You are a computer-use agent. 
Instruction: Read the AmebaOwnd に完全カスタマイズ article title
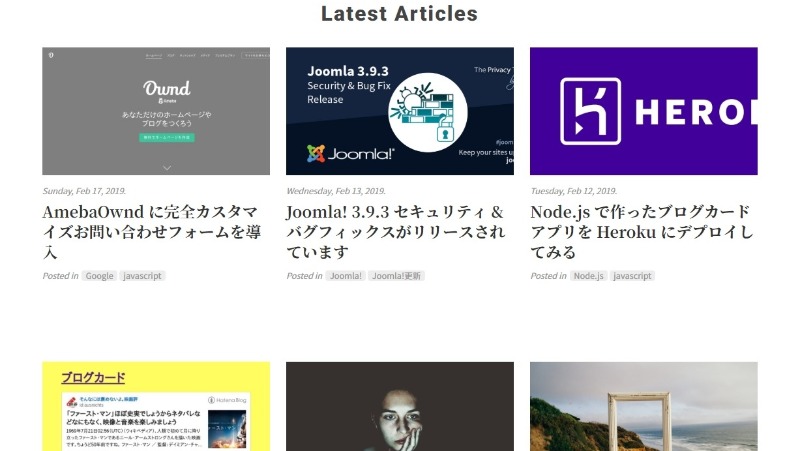tap(152, 232)
